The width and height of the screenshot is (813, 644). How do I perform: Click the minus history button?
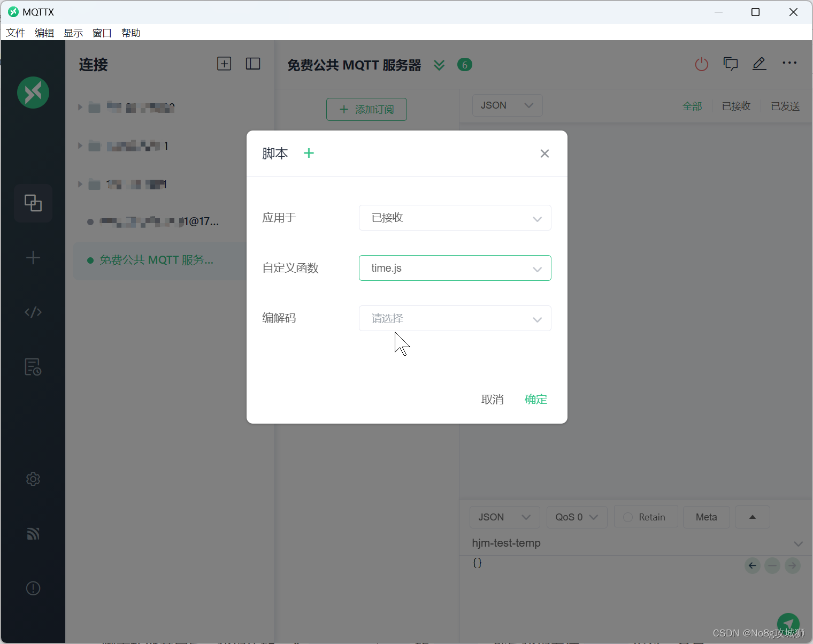772,565
